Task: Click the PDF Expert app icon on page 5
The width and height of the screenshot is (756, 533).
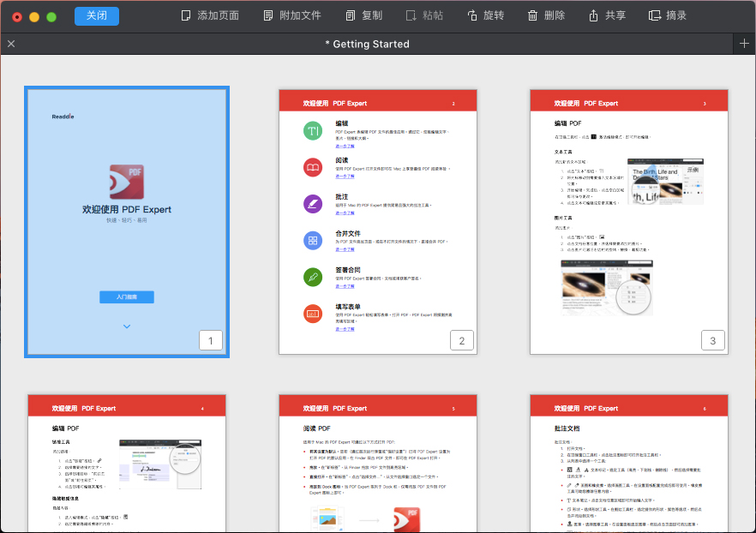Action: [x=407, y=520]
